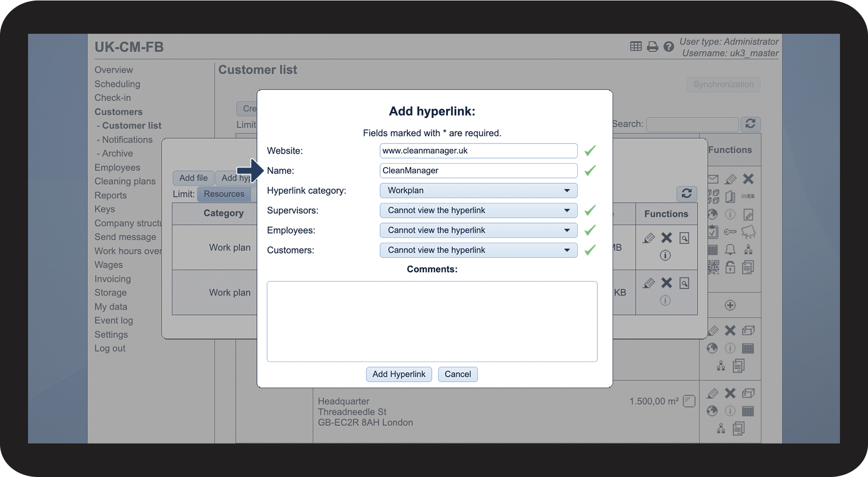Click the Category column header
868x477 pixels.
pyautogui.click(x=224, y=213)
